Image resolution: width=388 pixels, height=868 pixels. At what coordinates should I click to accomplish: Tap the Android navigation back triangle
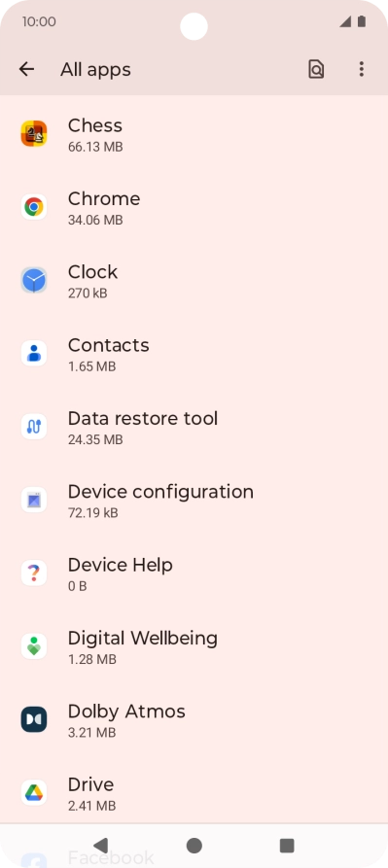click(101, 846)
